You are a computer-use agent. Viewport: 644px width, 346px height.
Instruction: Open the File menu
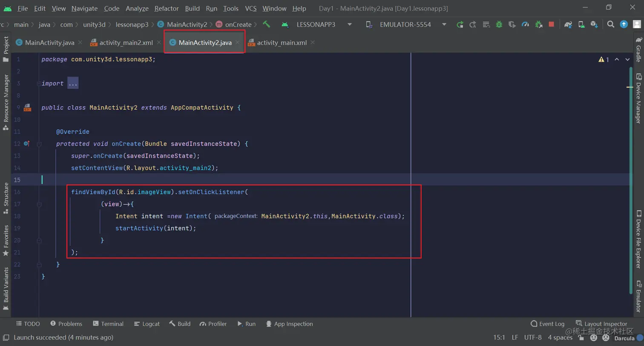pyautogui.click(x=23, y=8)
